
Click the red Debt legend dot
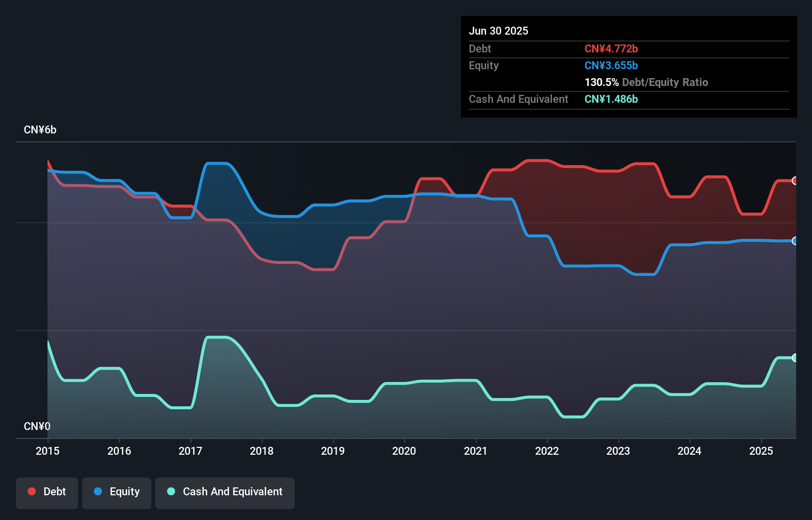pyautogui.click(x=32, y=492)
